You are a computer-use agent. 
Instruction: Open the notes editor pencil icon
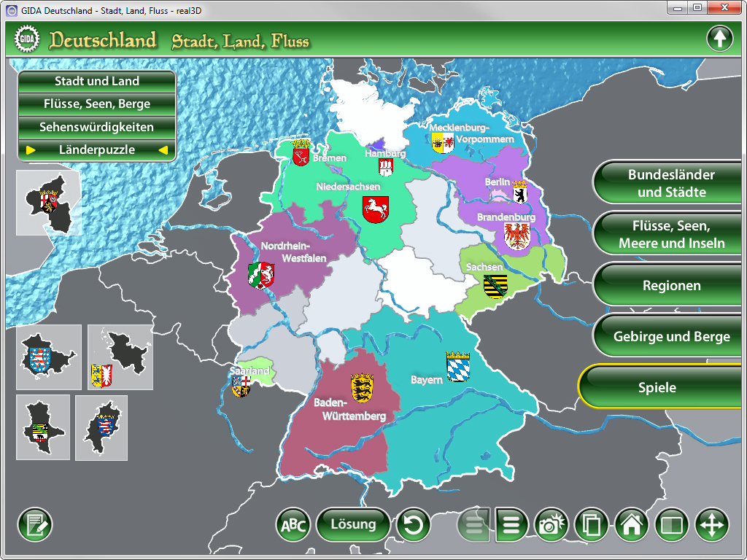click(35, 525)
